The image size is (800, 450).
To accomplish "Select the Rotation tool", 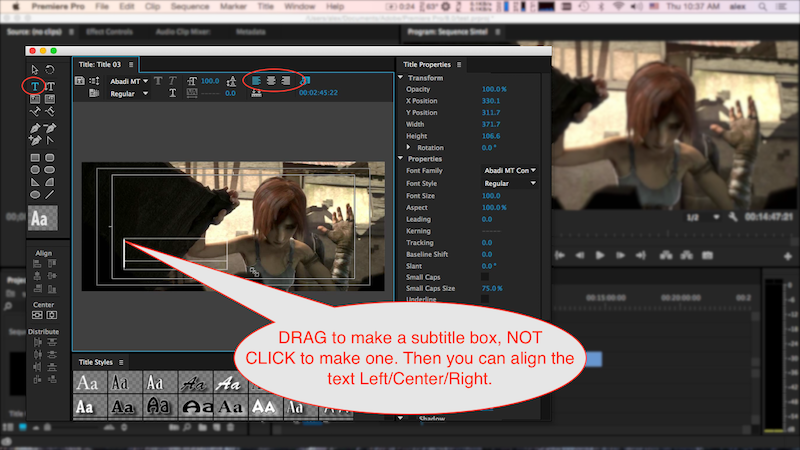I will [x=50, y=69].
